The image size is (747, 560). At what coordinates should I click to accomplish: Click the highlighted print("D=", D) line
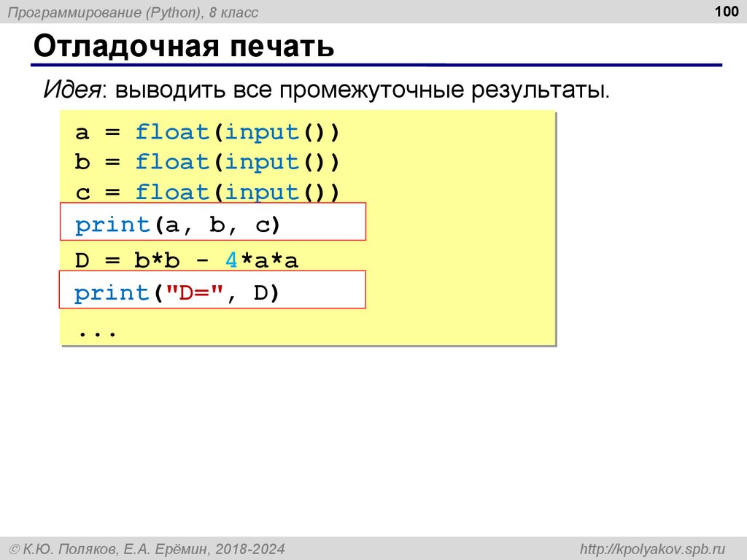(212, 289)
